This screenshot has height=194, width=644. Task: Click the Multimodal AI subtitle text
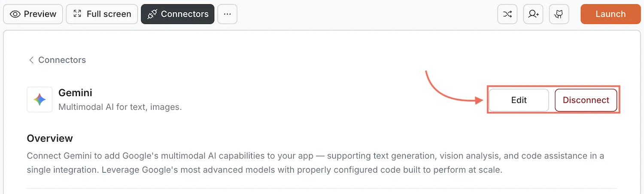tap(120, 107)
